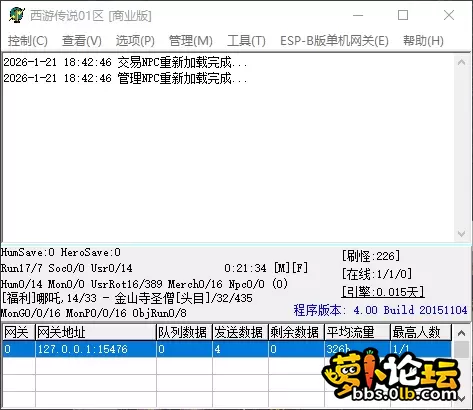Click gateway table scrollbar up arrow
This screenshot has height=410, width=473.
tap(461, 333)
